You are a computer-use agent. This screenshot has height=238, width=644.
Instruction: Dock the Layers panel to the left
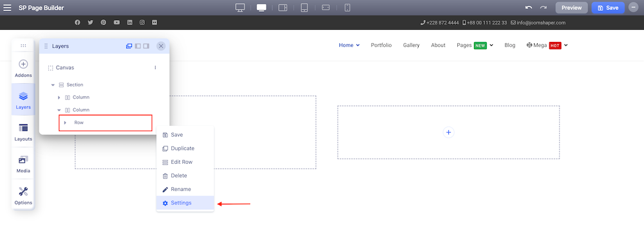coord(138,46)
